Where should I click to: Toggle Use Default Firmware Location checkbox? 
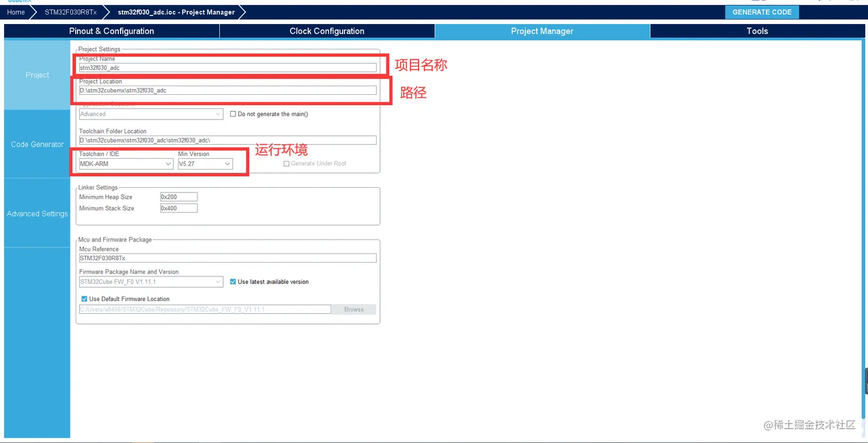(84, 299)
